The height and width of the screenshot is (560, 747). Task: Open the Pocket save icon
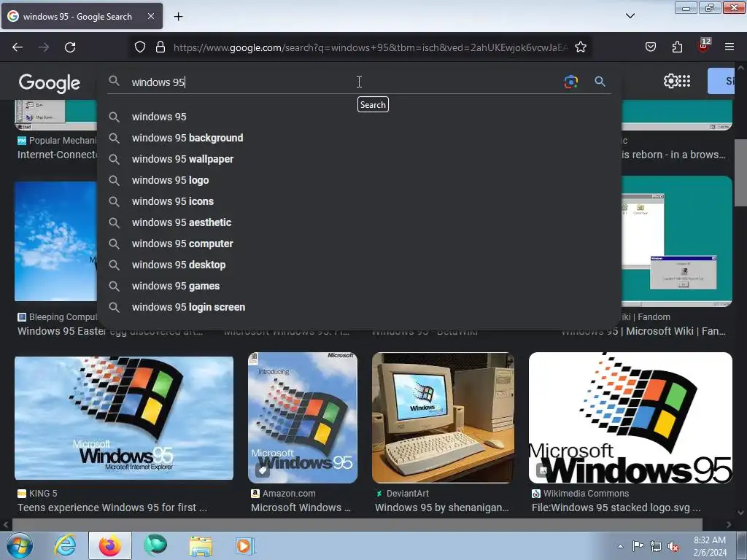tap(650, 47)
